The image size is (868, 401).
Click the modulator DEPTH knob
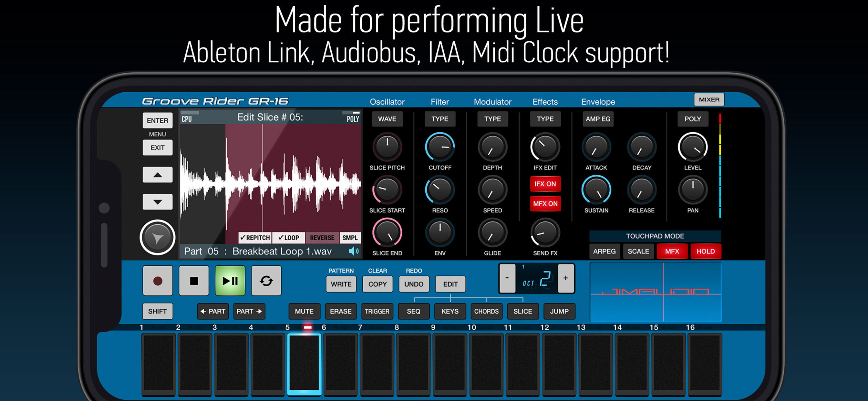492,147
